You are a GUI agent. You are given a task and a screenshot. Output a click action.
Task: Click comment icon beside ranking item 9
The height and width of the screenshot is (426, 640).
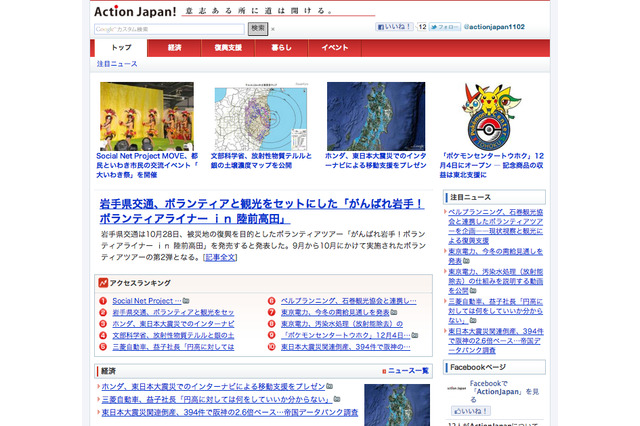click(415, 335)
